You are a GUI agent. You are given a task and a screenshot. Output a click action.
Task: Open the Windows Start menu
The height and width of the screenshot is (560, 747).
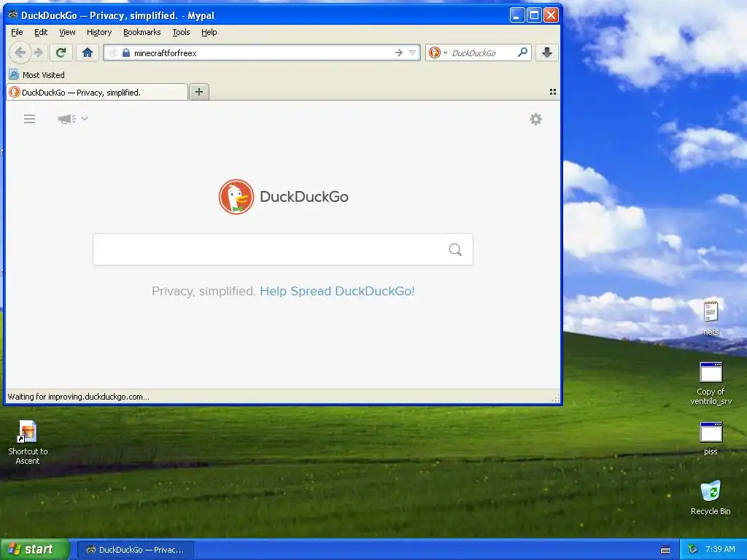[35, 550]
